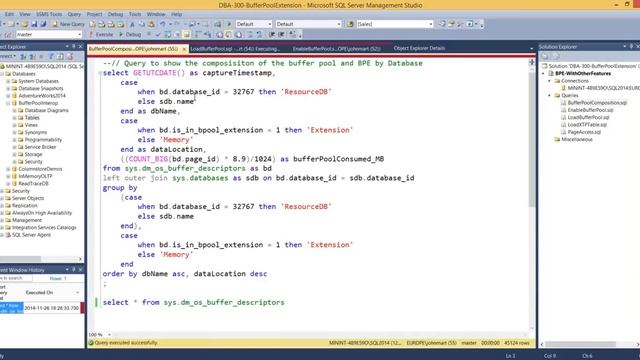
Task: Click the Connect icon next to the database dropdown
Action: [x=8, y=35]
